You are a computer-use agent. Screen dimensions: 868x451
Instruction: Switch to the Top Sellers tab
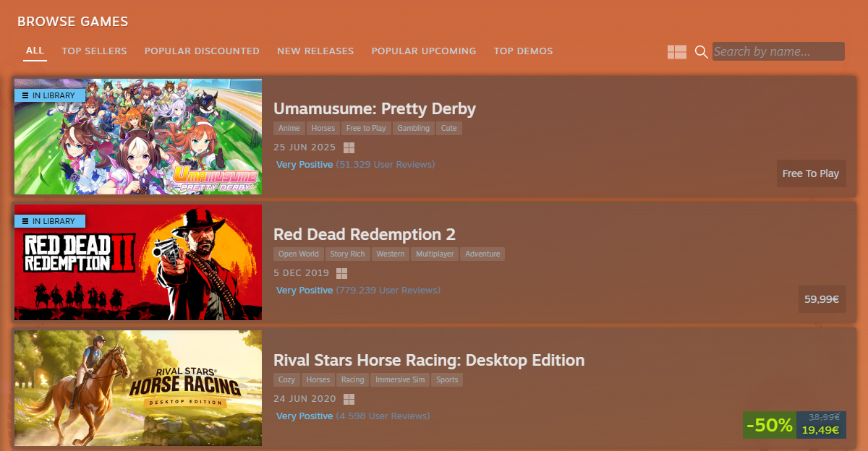point(94,51)
